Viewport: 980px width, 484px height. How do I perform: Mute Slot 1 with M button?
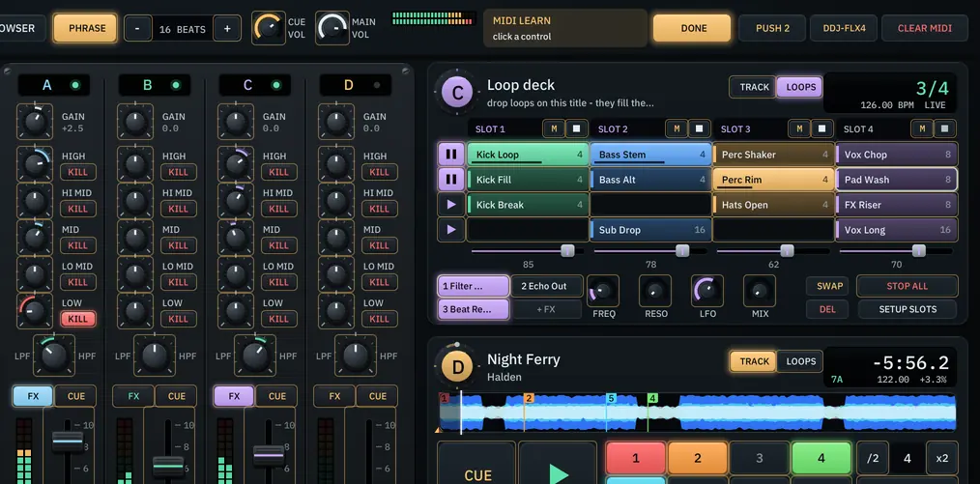click(553, 128)
